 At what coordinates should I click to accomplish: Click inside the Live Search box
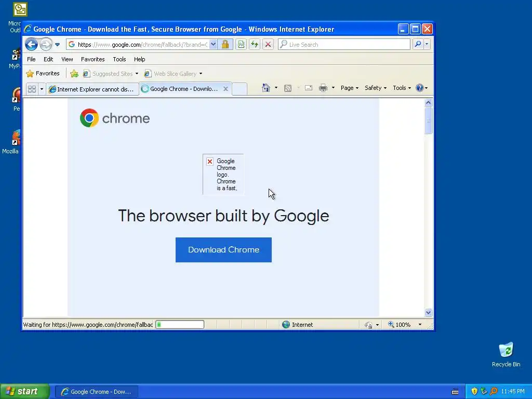344,45
